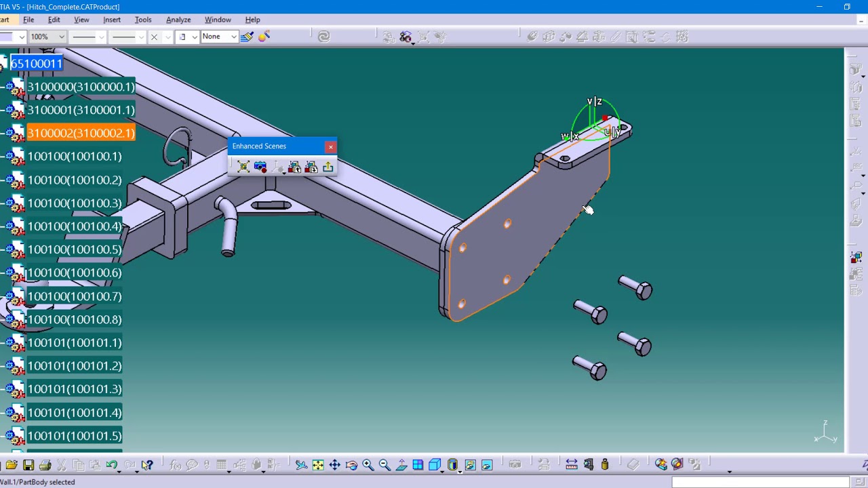This screenshot has height=488, width=868.
Task: Click the shading view mode icon
Action: pos(453,465)
